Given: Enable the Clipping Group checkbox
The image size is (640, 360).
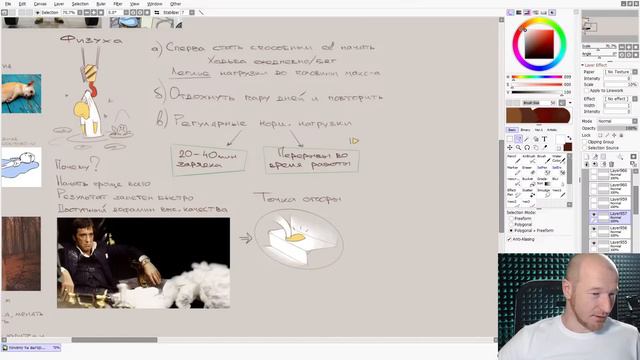Looking at the screenshot, I should click(x=584, y=142).
